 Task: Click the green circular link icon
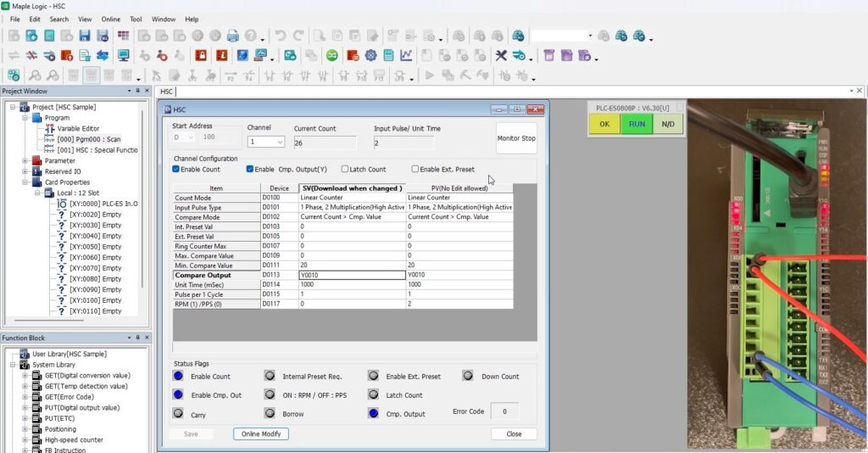pos(331,56)
